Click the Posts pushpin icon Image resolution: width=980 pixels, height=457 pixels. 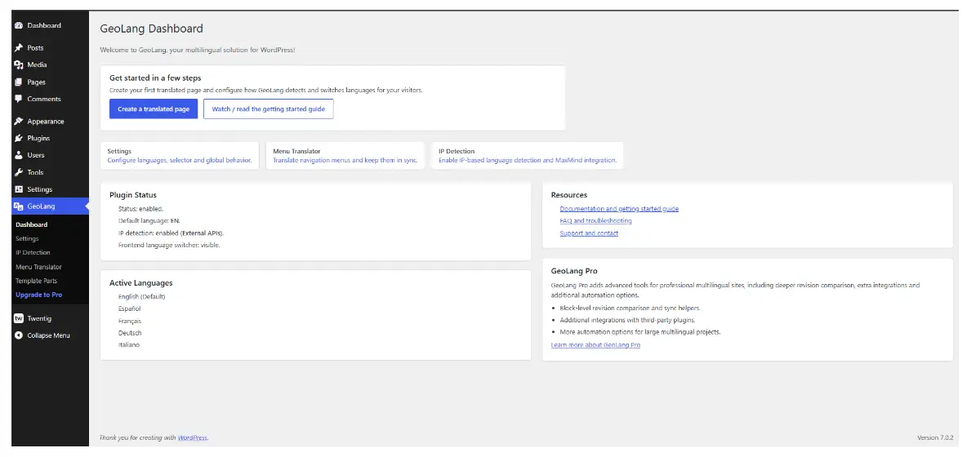coord(19,48)
